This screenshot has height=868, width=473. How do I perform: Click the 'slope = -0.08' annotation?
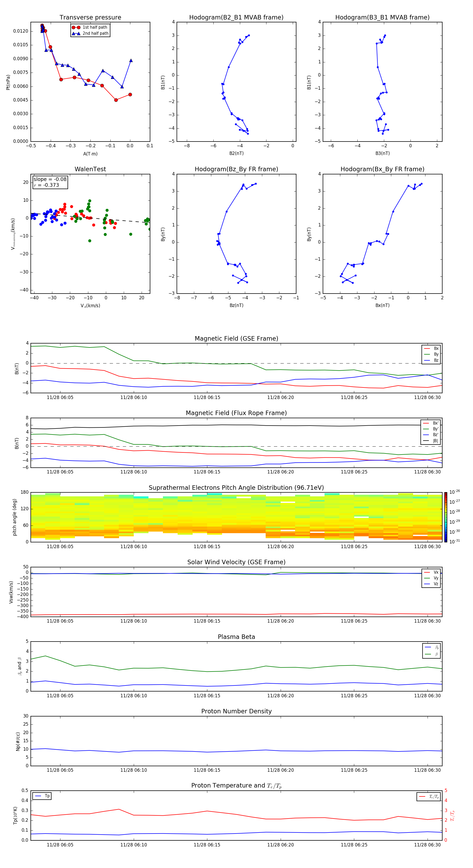(50, 179)
